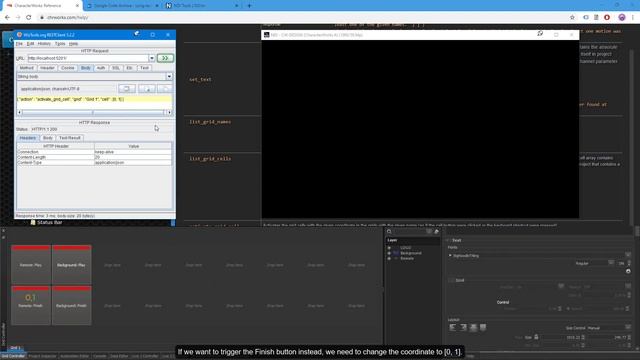Viewport: 640px width, 360px height.
Task: Click the Background Play grid cell
Action: point(71,264)
